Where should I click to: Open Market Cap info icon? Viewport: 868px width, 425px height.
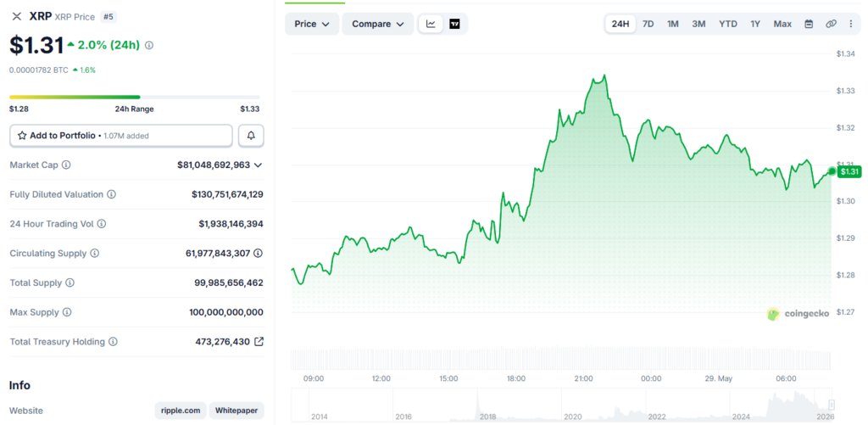tap(66, 165)
